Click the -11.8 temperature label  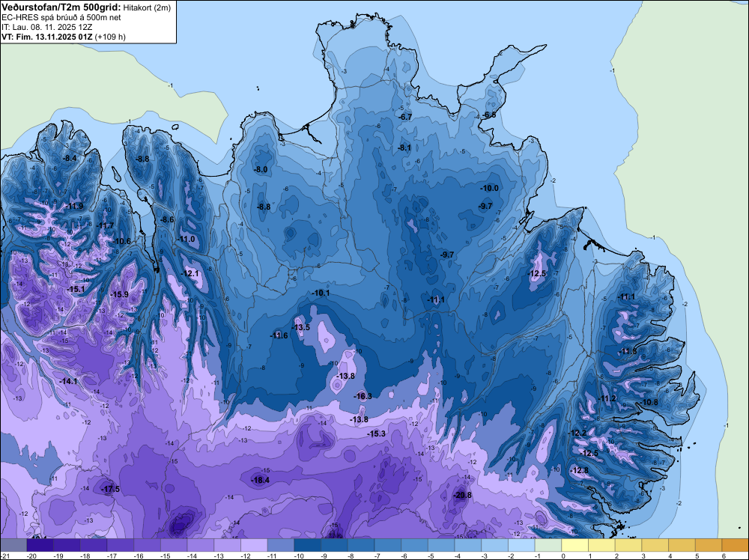click(x=627, y=351)
